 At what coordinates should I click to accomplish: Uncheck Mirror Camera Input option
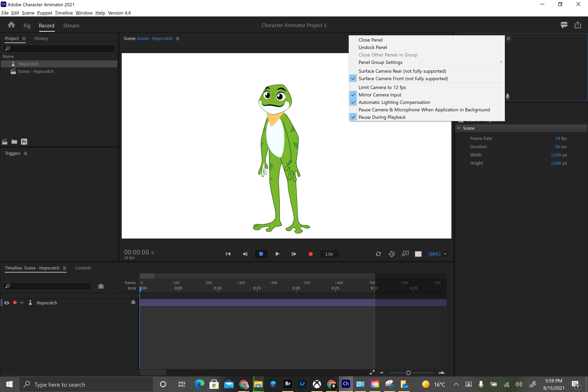point(380,95)
